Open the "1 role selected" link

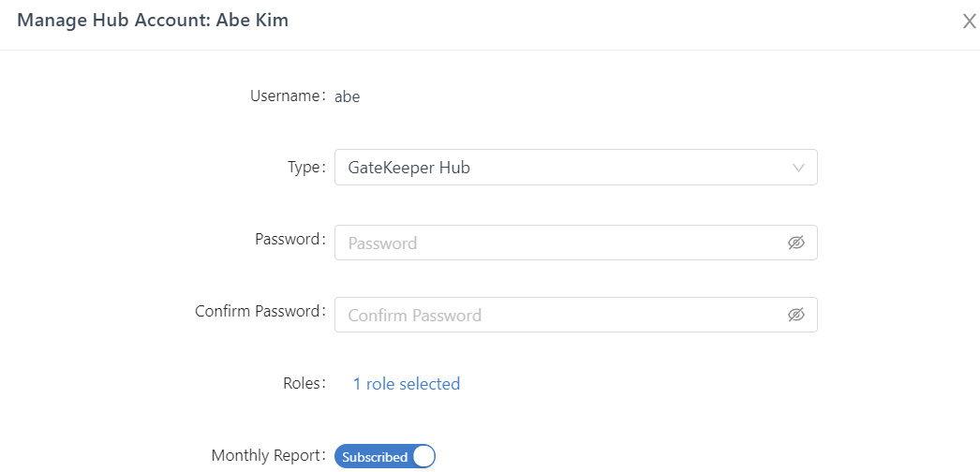point(407,384)
